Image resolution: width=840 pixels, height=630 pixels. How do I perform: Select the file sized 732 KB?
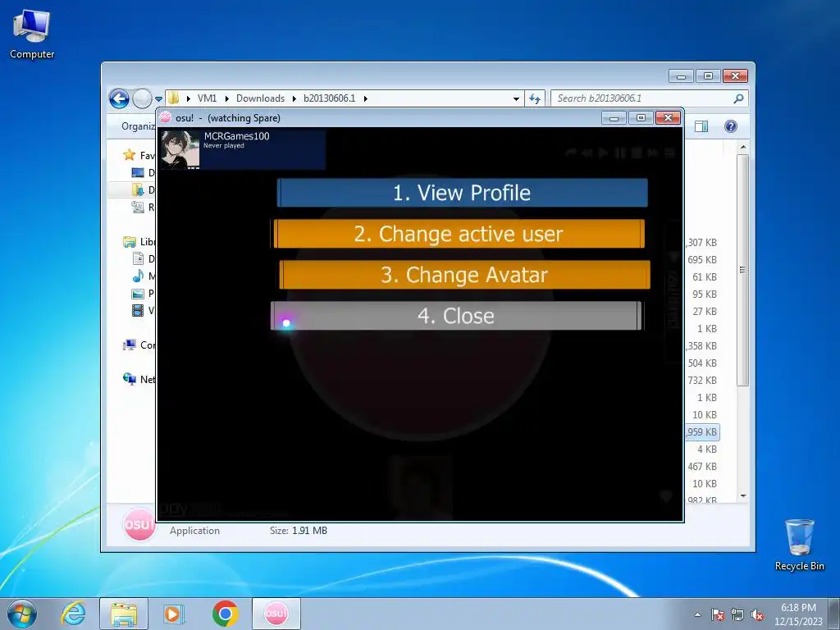click(702, 381)
